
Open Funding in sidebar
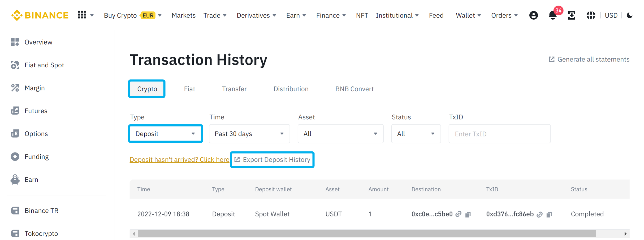pos(37,157)
